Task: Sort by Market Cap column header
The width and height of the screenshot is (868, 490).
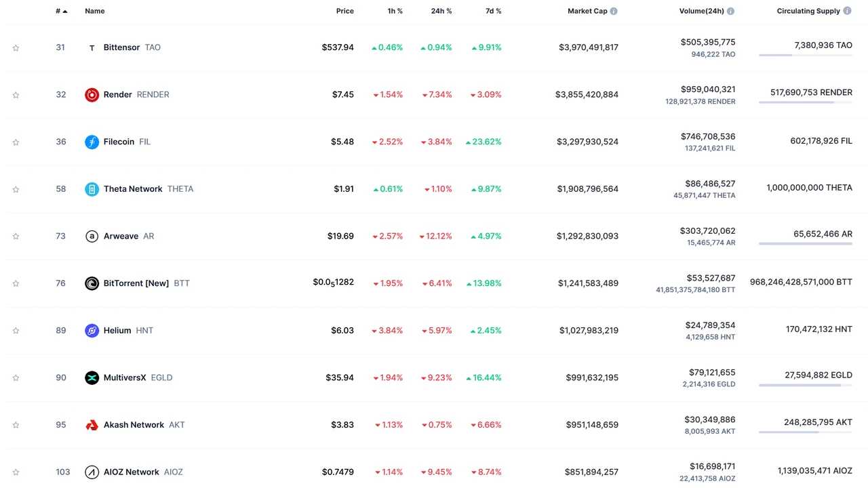Action: coord(587,12)
